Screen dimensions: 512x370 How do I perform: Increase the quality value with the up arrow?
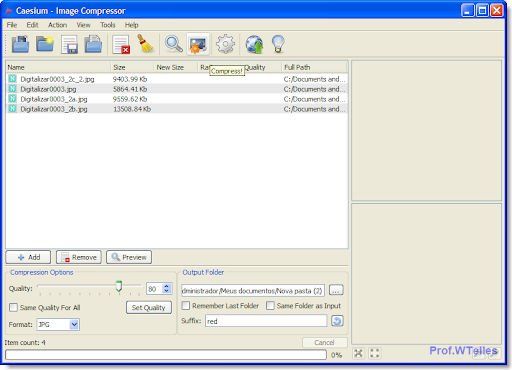[167, 286]
